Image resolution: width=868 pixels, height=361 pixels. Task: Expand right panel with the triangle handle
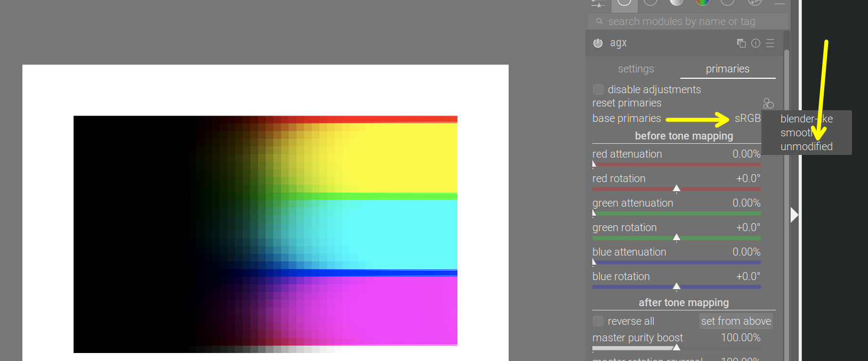pyautogui.click(x=794, y=215)
